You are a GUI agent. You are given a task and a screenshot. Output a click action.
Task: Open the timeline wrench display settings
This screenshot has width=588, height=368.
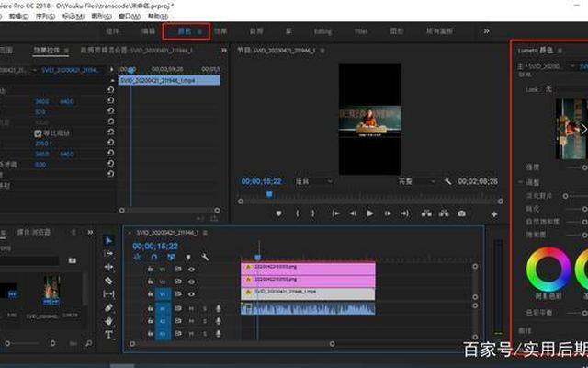[x=205, y=257]
